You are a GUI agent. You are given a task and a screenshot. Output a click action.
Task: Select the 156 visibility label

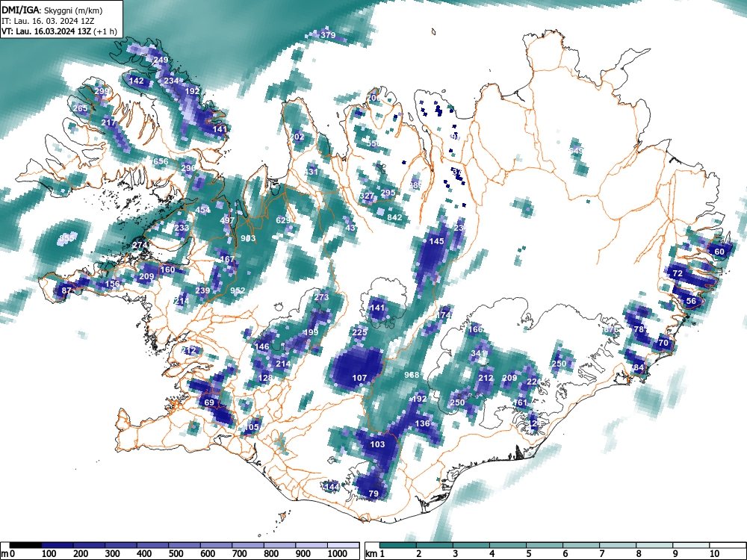(x=113, y=283)
